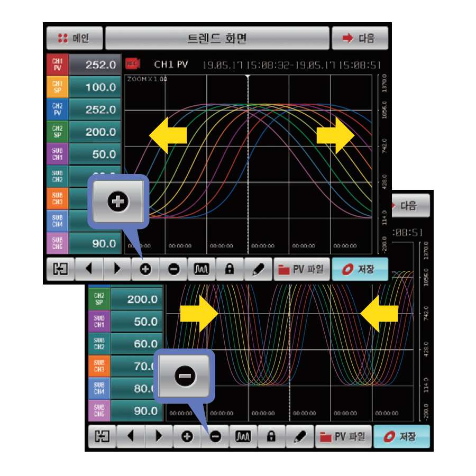This screenshot has height=476, width=476.
Task: Click the minus zoom icon in upper toolbar
Action: click(173, 269)
